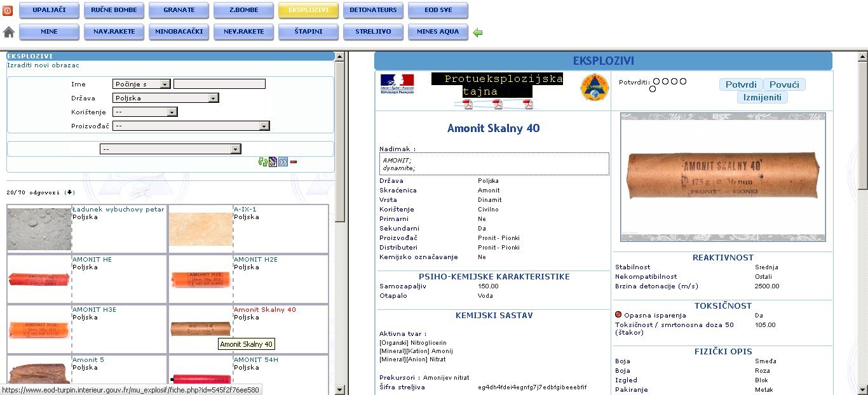Click the République Française logo
Image resolution: width=868 pixels, height=395 pixels.
[x=397, y=84]
